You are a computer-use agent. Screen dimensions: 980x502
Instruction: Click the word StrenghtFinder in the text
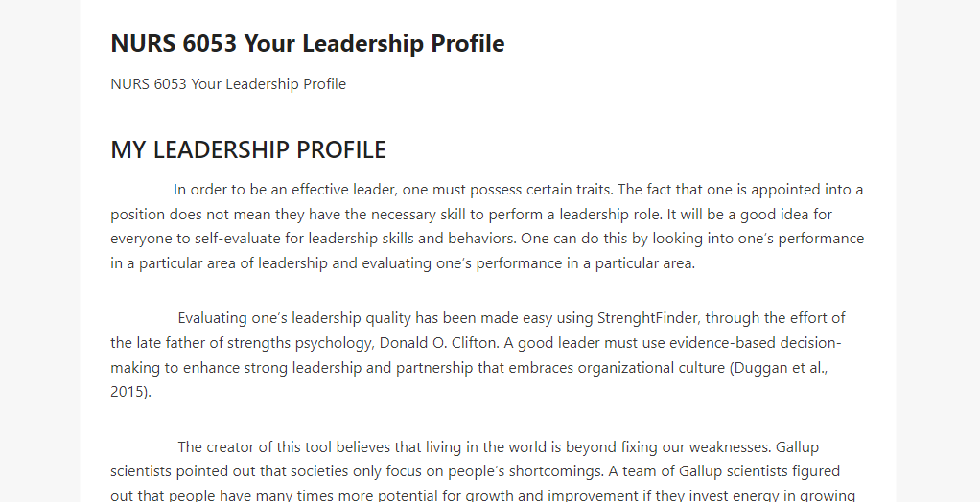pyautogui.click(x=647, y=318)
